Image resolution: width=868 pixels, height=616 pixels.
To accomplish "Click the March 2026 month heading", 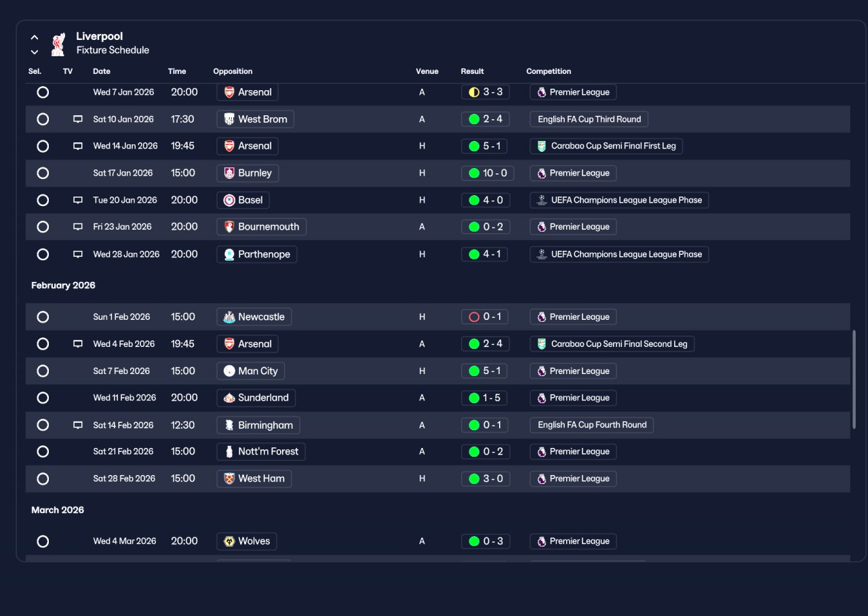I will point(58,510).
